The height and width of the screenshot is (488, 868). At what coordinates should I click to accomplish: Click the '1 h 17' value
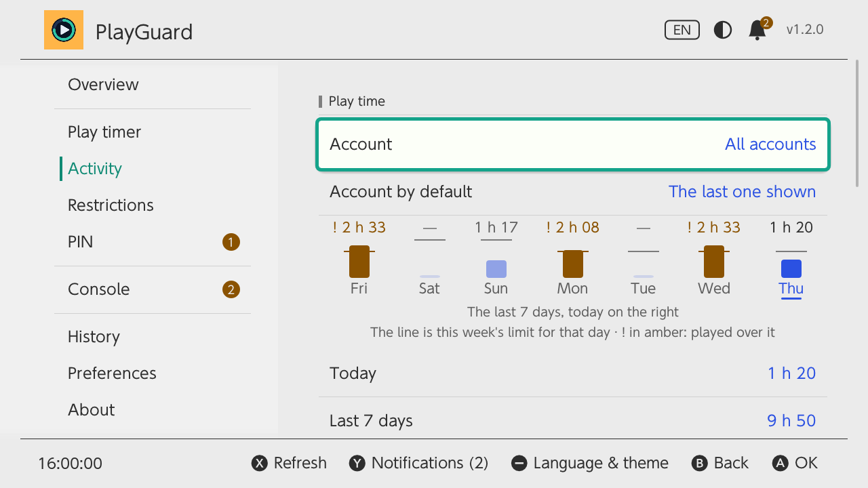pos(496,228)
